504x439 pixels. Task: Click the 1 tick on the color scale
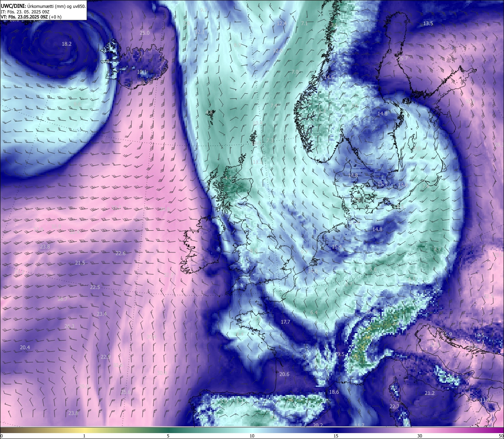[84, 435]
